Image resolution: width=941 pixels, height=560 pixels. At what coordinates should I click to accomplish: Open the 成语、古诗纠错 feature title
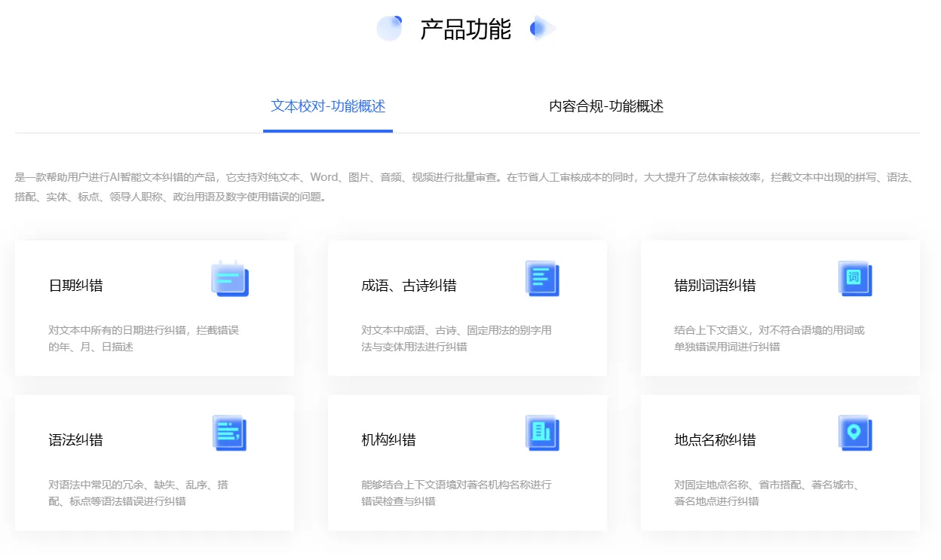tap(409, 286)
